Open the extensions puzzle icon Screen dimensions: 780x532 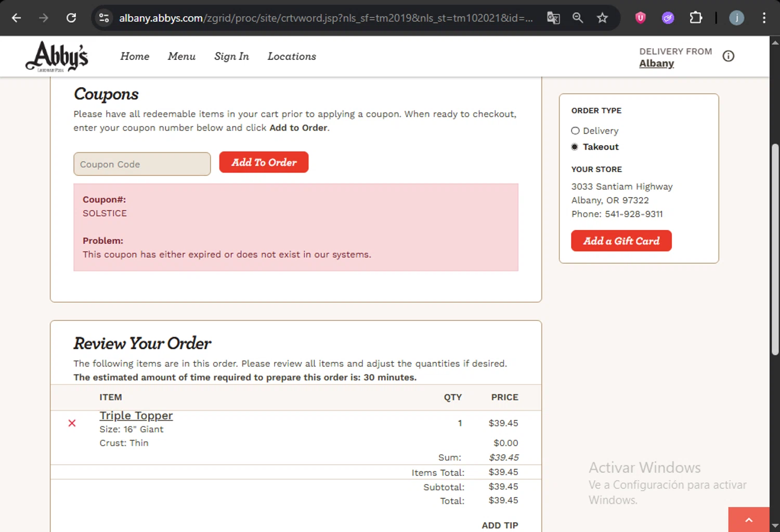(696, 18)
